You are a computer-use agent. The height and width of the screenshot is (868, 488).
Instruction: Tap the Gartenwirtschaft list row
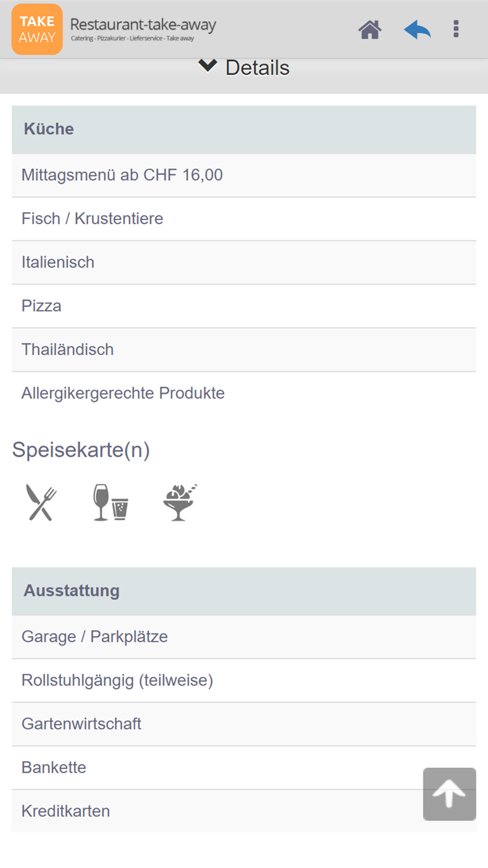coord(244,724)
